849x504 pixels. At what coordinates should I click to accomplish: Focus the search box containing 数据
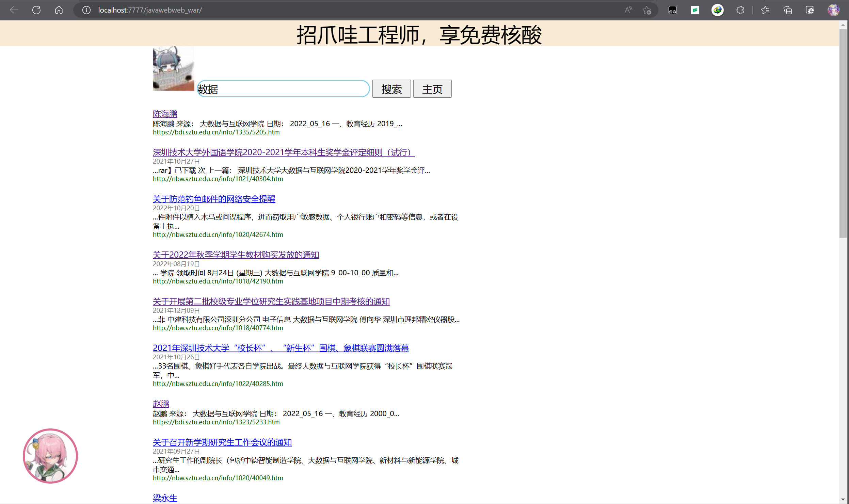(x=283, y=89)
